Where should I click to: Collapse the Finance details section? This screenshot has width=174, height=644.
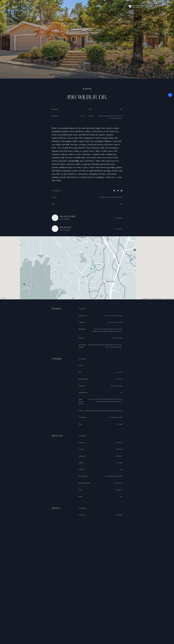(x=122, y=508)
